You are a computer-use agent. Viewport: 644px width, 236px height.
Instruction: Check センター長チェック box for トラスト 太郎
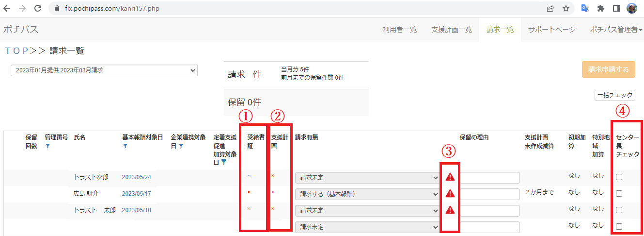(619, 210)
